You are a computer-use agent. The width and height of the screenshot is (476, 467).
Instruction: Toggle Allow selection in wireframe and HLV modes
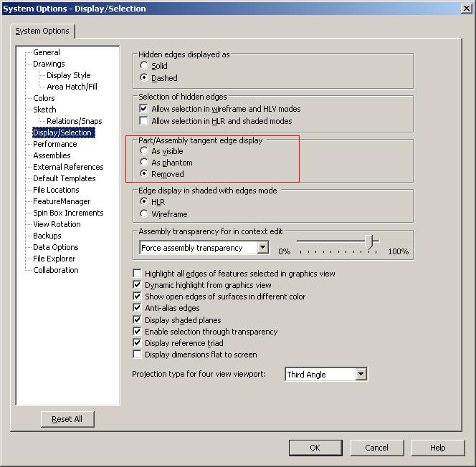click(143, 109)
